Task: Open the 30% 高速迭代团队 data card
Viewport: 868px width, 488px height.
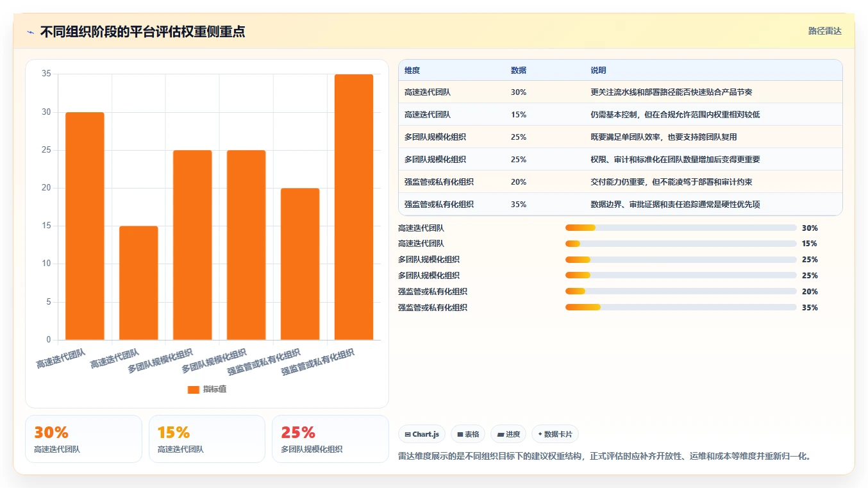Action: [83, 439]
